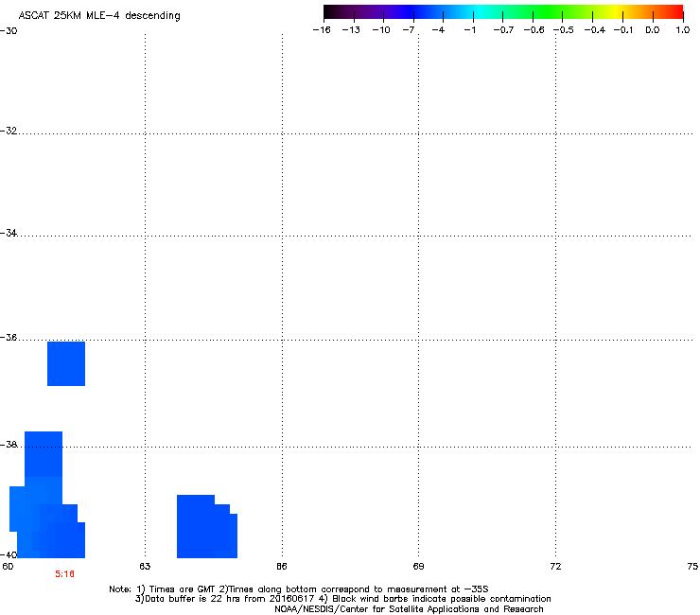Click the '-4' color bar label
This screenshot has width=700, height=615.
coord(438,30)
